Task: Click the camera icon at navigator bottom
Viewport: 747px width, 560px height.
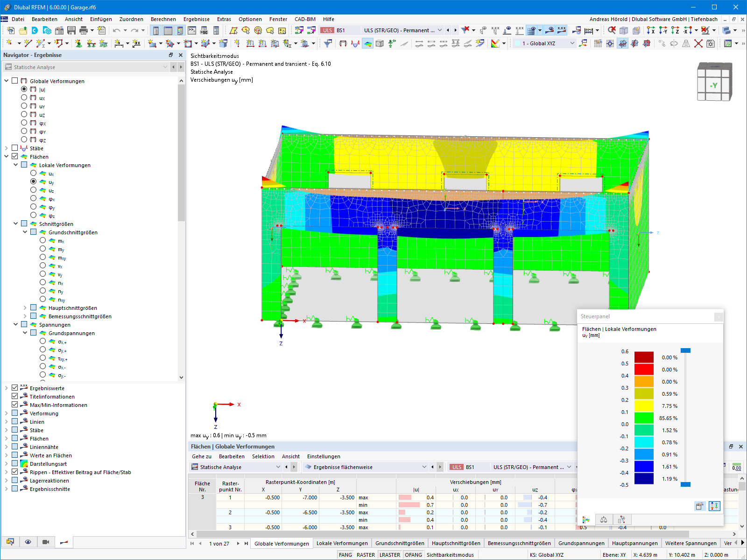Action: pos(46,542)
